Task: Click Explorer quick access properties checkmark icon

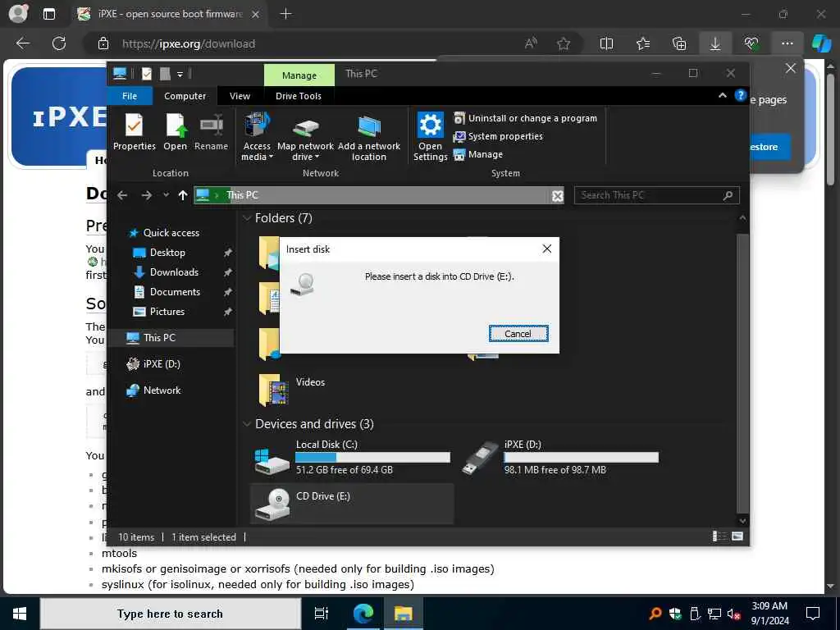Action: (x=147, y=74)
